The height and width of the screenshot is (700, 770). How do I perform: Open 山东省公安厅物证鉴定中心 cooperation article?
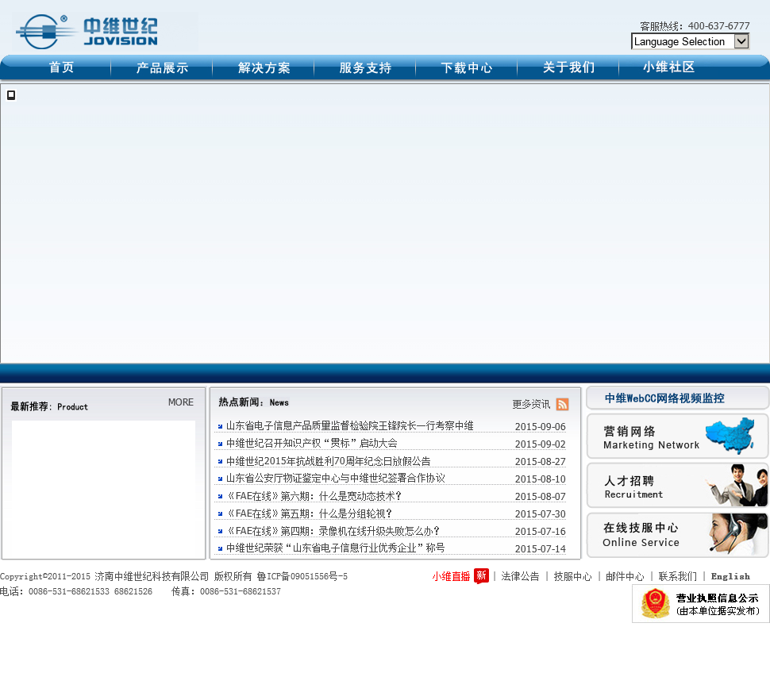[x=336, y=478]
